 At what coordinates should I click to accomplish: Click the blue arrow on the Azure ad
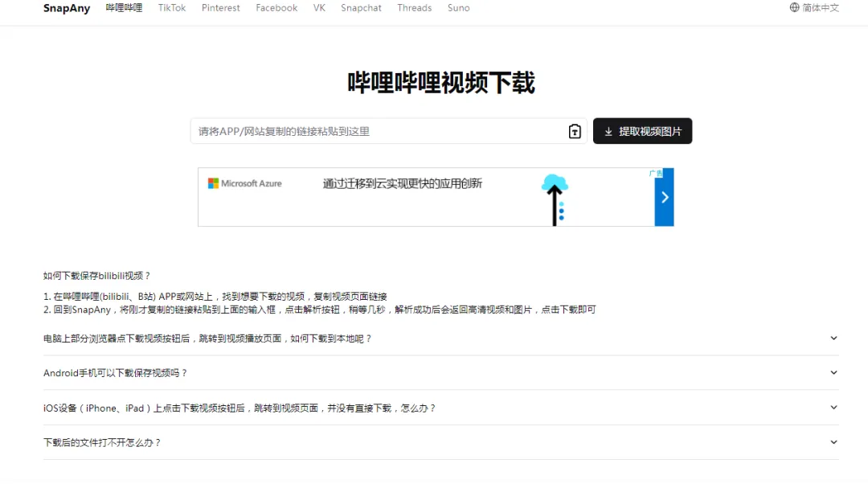(665, 197)
